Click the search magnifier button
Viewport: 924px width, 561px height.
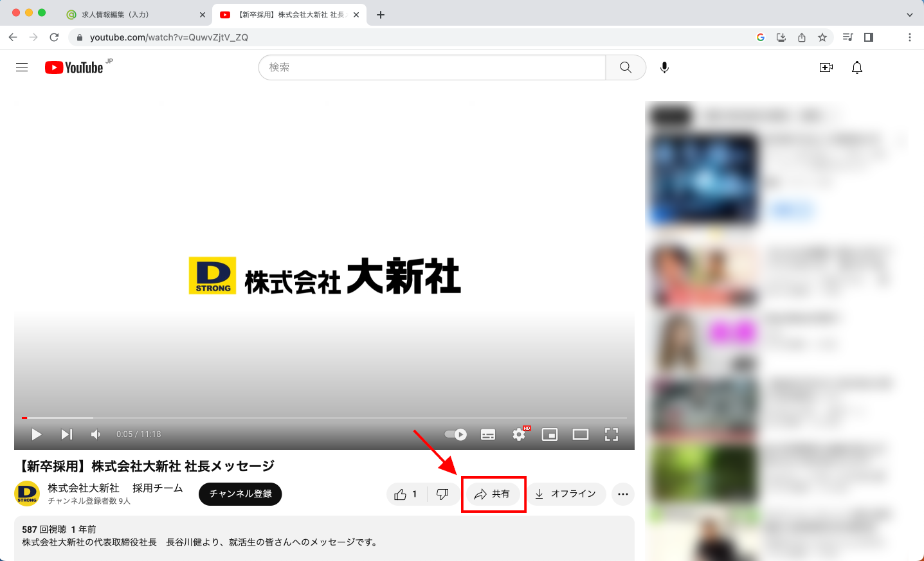tap(626, 67)
